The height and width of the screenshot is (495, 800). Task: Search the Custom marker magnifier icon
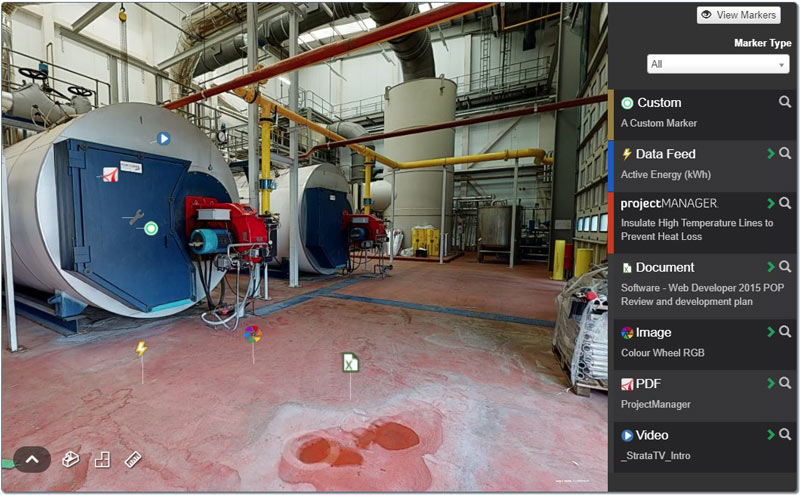(785, 102)
